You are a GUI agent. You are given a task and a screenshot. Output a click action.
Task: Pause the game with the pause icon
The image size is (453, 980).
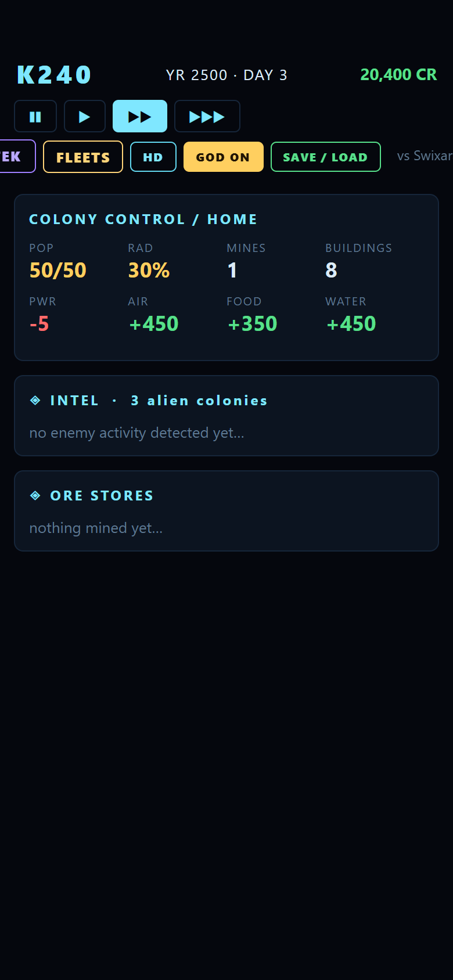pos(35,116)
